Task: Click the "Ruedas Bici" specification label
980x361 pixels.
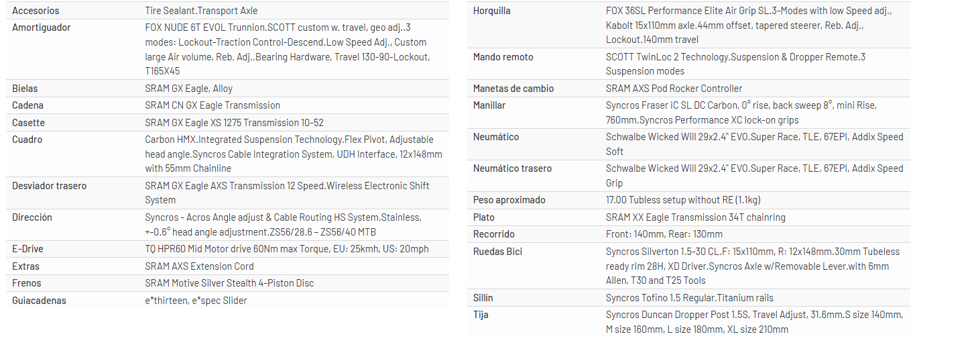Action: click(x=497, y=252)
